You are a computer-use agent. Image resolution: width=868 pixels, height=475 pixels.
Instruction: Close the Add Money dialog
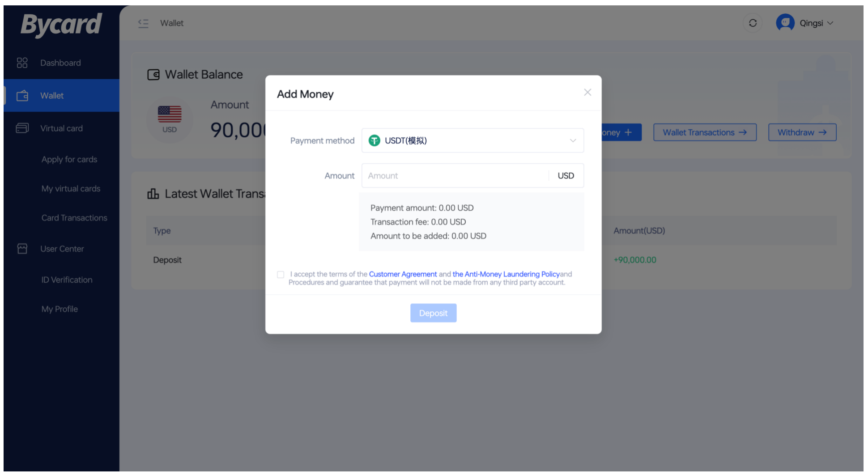(587, 92)
